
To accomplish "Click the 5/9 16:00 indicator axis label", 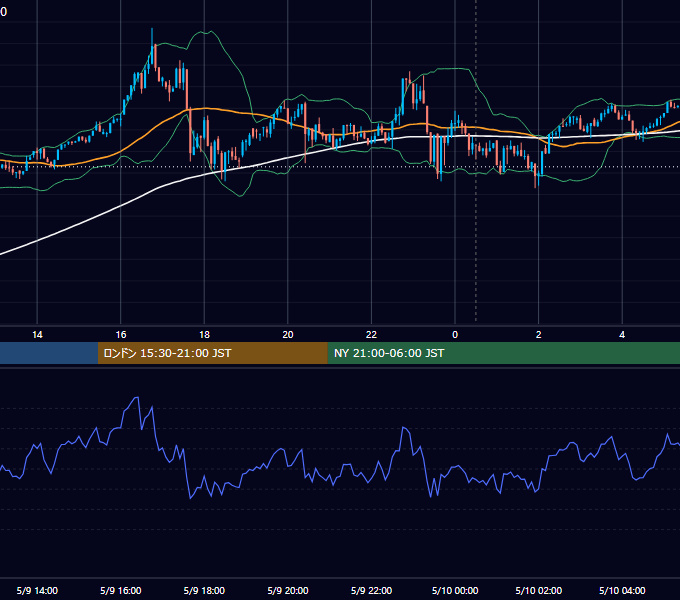I will coord(121,590).
